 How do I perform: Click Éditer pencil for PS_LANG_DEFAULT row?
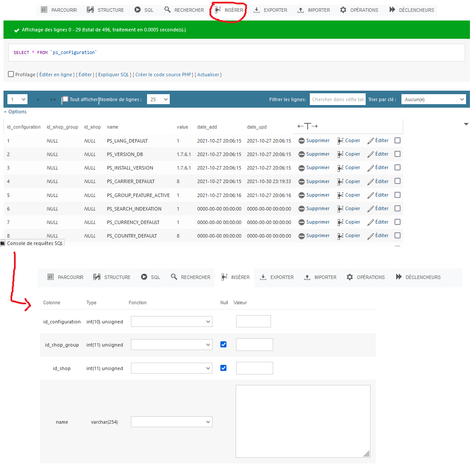click(370, 141)
